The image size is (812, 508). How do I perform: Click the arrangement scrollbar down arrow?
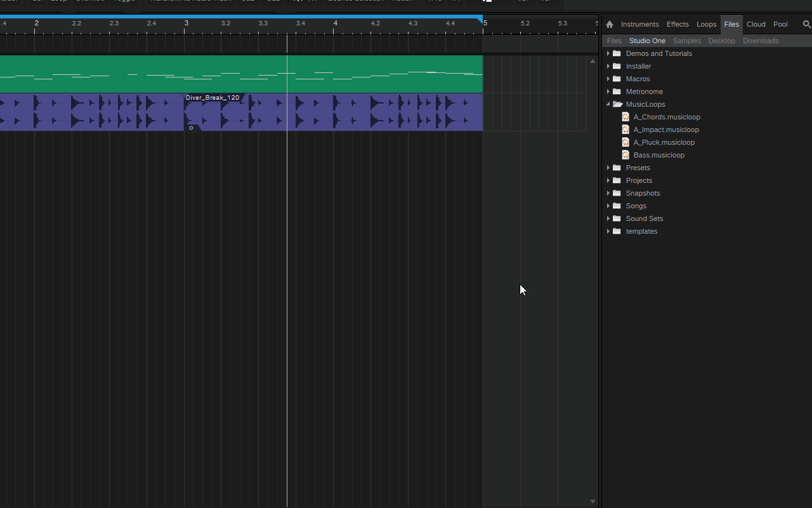point(593,502)
